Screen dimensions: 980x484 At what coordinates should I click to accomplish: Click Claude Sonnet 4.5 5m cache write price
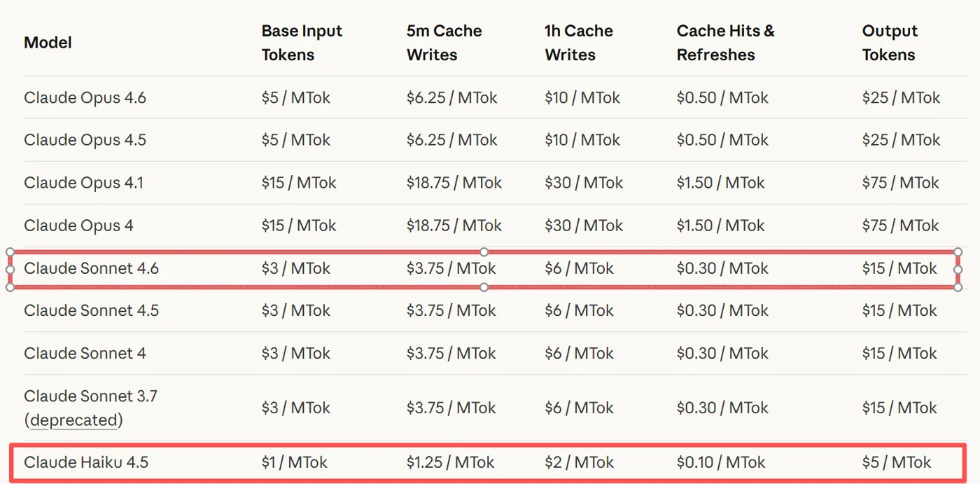point(451,311)
